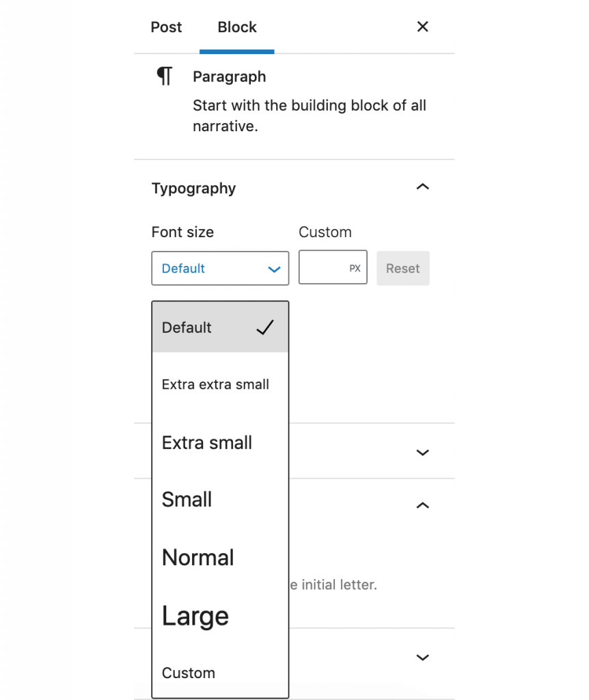Collapse the initial letter settings panel
Screen dimensions: 589x700
(x=422, y=505)
